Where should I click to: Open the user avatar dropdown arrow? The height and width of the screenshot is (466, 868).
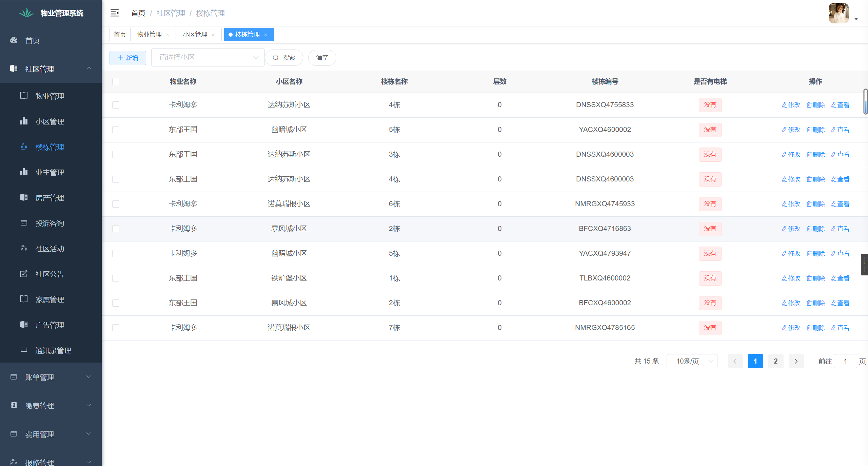tap(856, 19)
